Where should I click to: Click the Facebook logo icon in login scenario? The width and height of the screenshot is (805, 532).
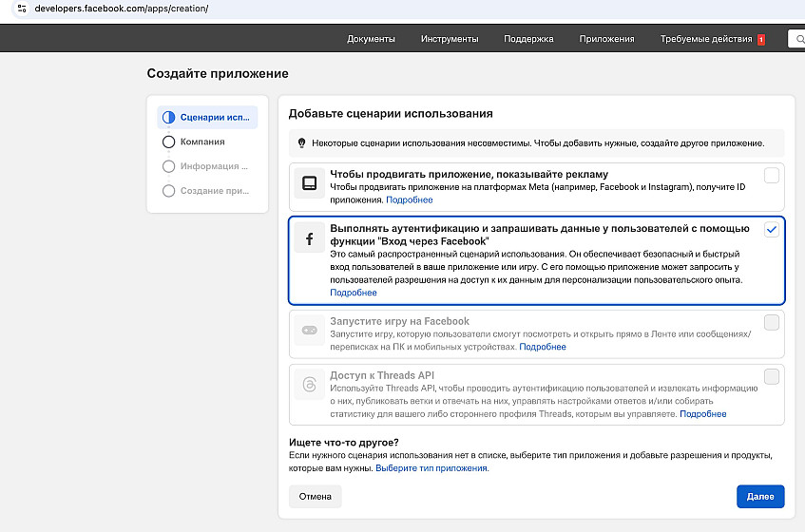(x=310, y=239)
